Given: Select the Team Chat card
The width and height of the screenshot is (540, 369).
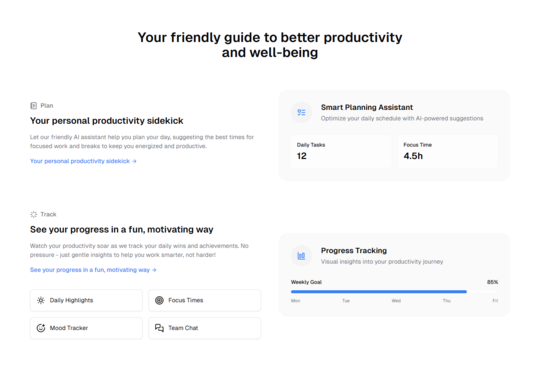Looking at the screenshot, I should pyautogui.click(x=205, y=328).
